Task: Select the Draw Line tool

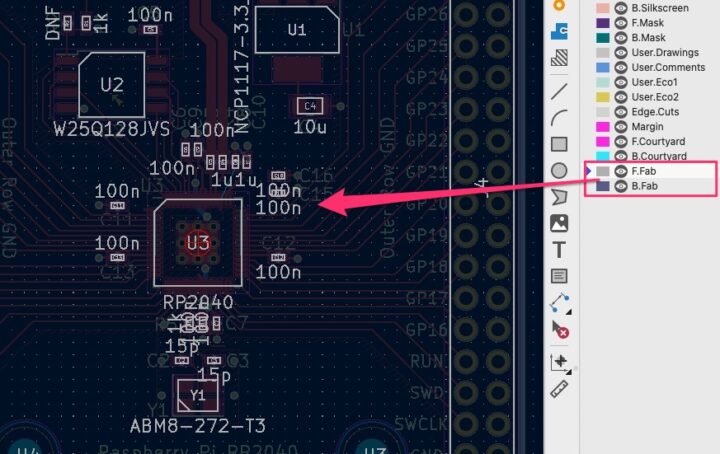Action: [x=559, y=91]
